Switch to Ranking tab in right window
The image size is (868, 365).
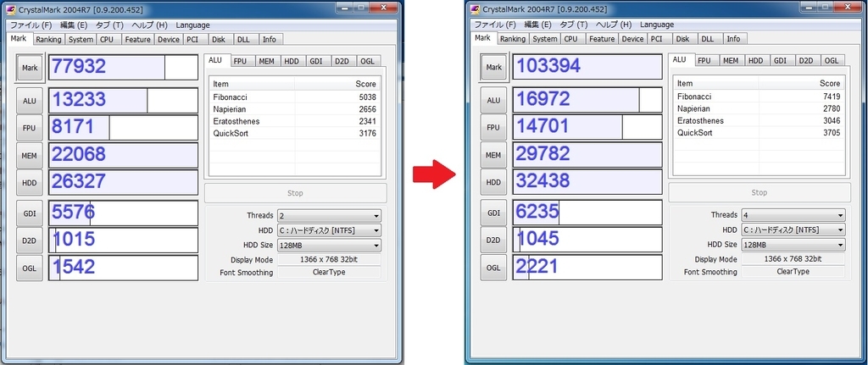(x=513, y=39)
